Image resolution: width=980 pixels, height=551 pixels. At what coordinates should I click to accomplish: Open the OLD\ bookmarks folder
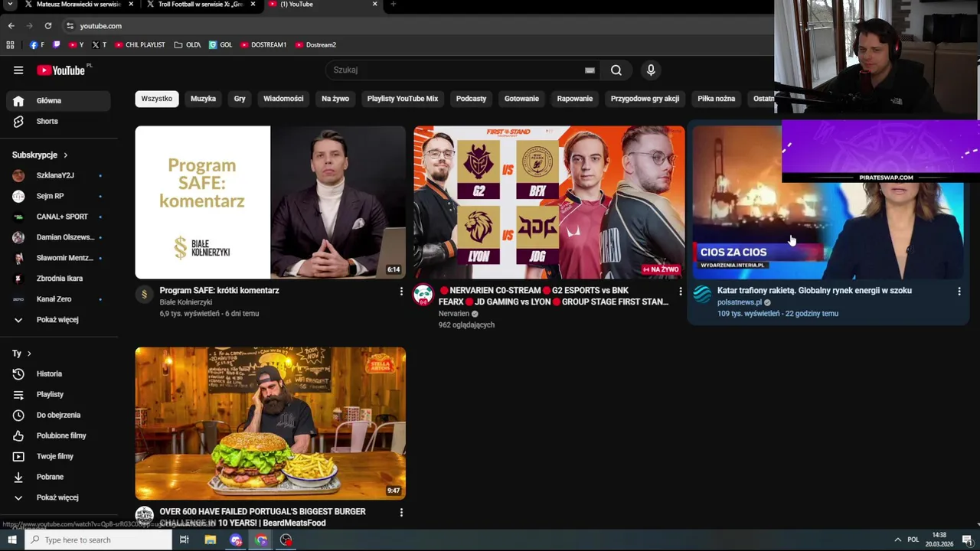click(x=188, y=45)
